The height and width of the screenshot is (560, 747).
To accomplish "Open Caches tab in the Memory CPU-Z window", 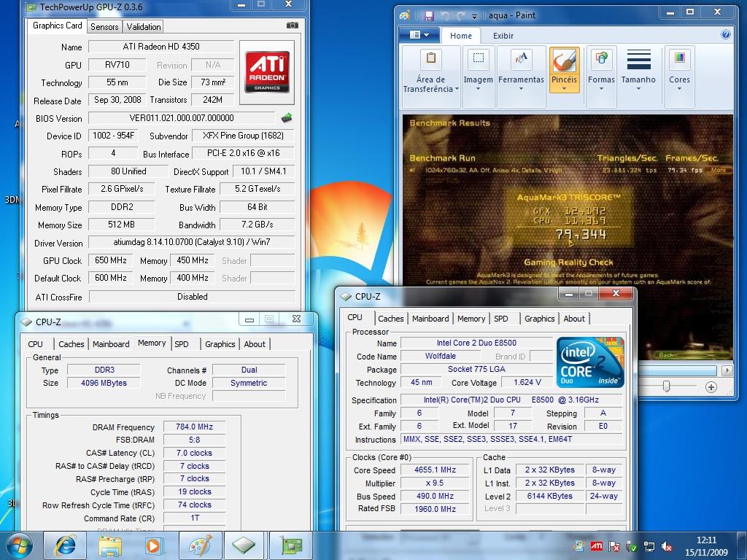I will click(x=71, y=344).
